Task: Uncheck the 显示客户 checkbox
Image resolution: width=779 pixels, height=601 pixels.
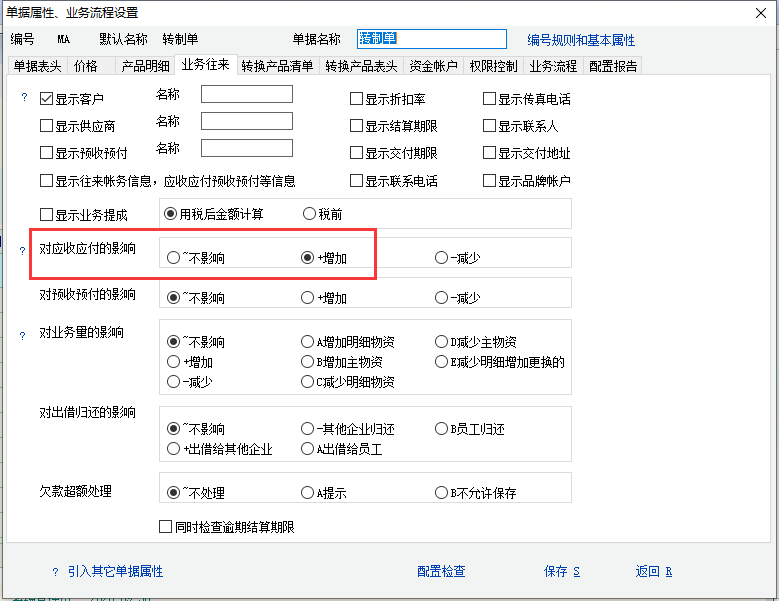Action: pos(46,99)
